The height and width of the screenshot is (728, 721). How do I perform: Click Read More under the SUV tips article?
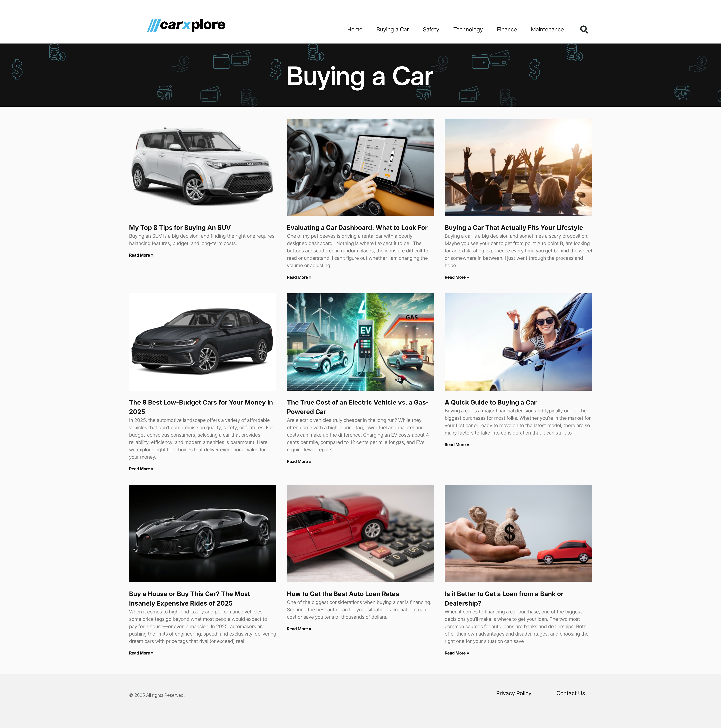click(x=141, y=255)
